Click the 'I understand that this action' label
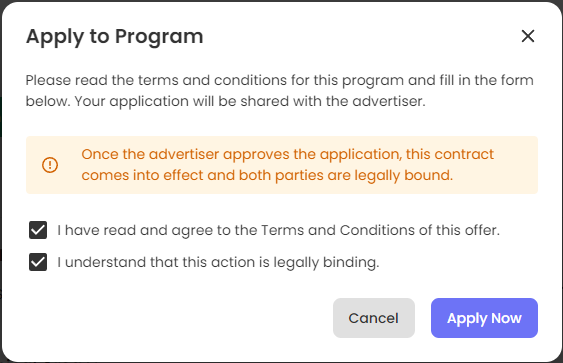 [218, 262]
